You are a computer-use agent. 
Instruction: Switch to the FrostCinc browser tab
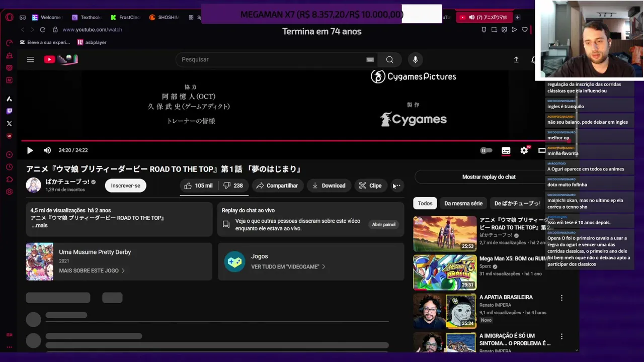125,17
